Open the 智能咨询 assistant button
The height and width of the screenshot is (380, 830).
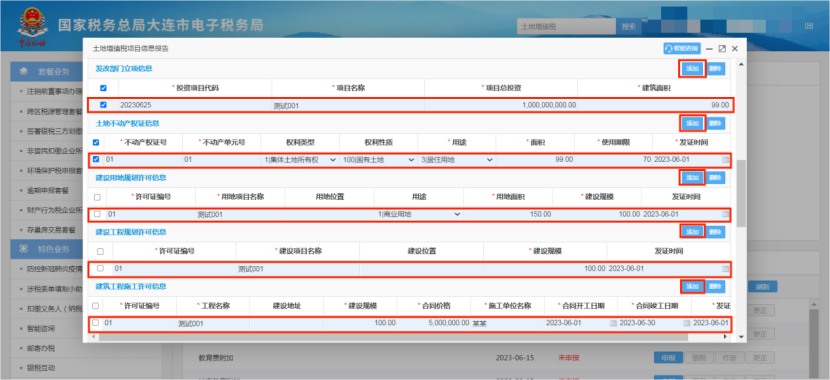(682, 48)
